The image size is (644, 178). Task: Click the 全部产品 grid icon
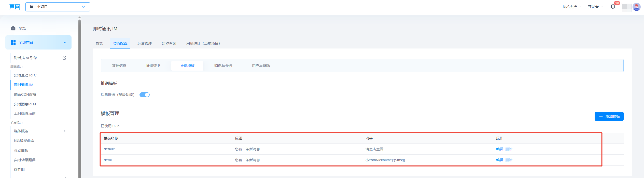click(13, 42)
